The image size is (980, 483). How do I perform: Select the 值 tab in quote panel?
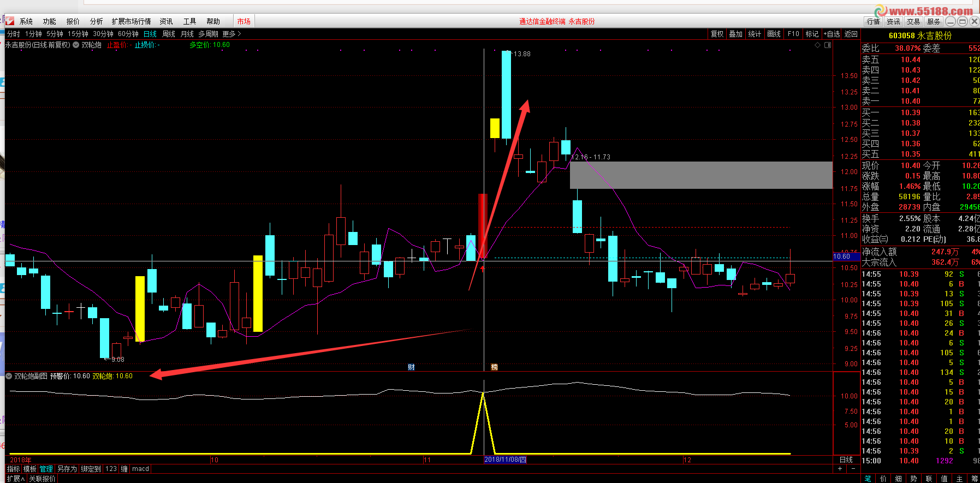[945, 479]
